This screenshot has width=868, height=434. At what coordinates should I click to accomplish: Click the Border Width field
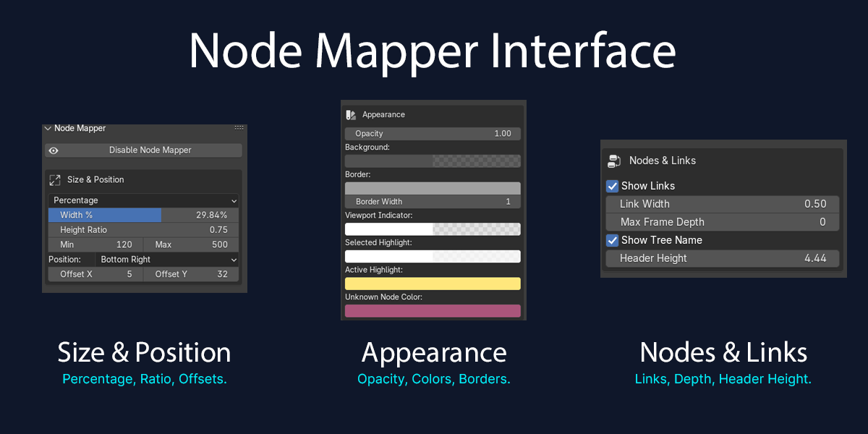433,202
